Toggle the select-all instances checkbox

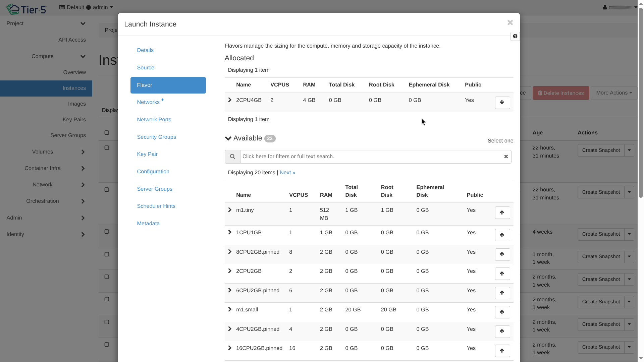point(107,133)
